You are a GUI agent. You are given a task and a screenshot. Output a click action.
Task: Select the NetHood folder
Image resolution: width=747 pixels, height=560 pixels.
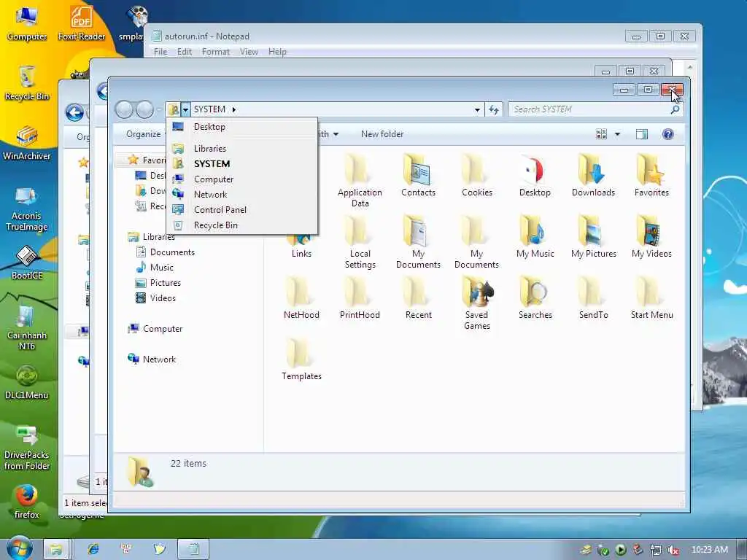coord(301,297)
